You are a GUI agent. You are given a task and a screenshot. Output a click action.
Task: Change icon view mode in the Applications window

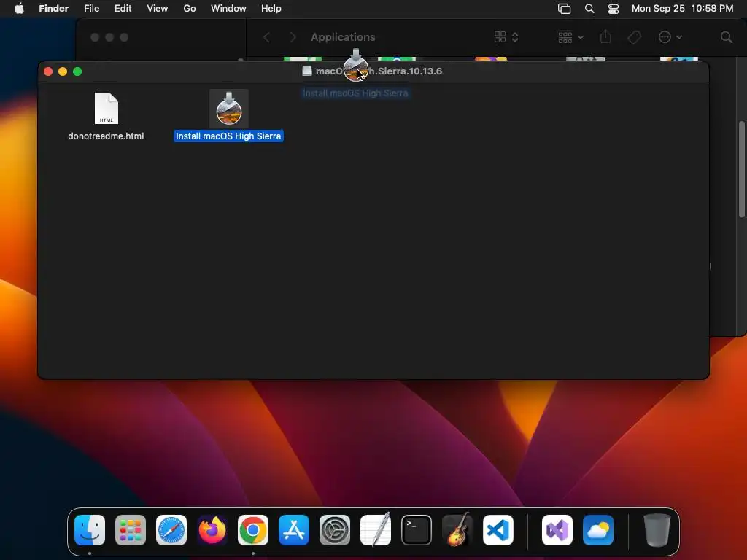coord(506,37)
